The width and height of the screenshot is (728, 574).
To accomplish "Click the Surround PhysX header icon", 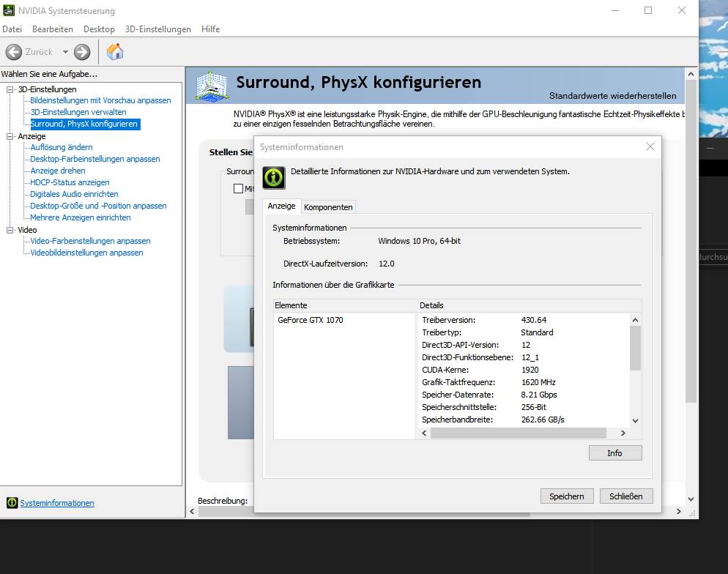I will tap(212, 86).
